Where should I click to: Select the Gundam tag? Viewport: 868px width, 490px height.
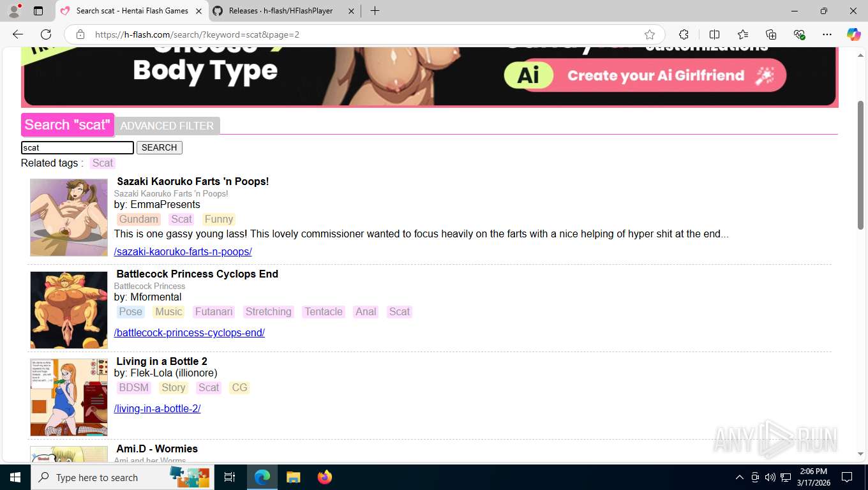click(x=138, y=219)
